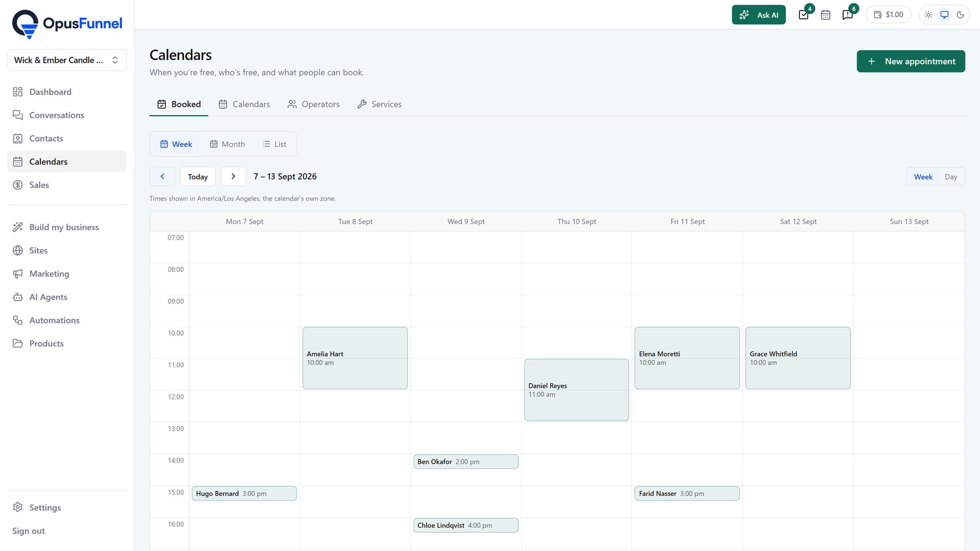Click the Tue 8 Sept column header
980x551 pixels.
coord(355,221)
